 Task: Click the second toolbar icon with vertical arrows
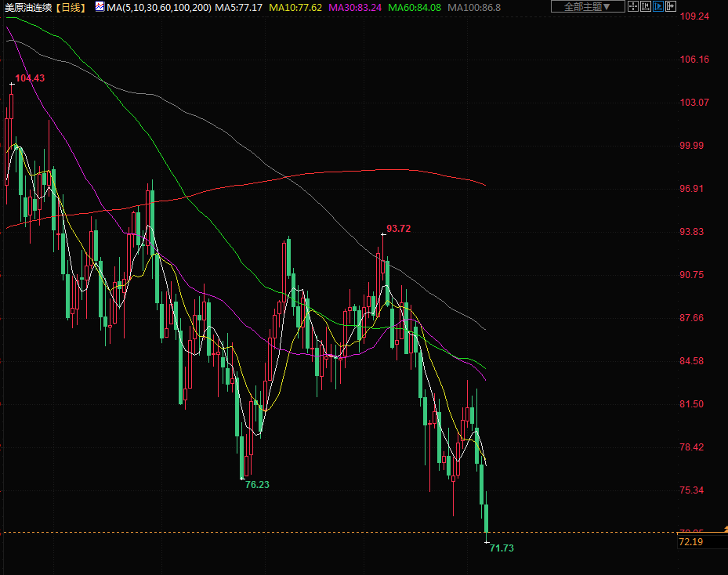646,7
